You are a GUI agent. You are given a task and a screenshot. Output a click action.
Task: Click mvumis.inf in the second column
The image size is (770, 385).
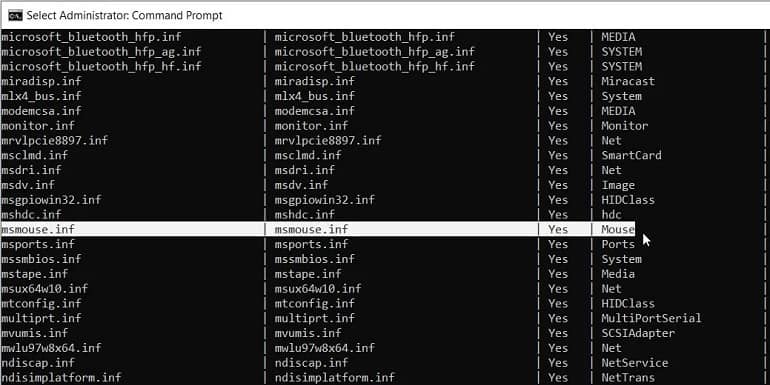pos(308,333)
